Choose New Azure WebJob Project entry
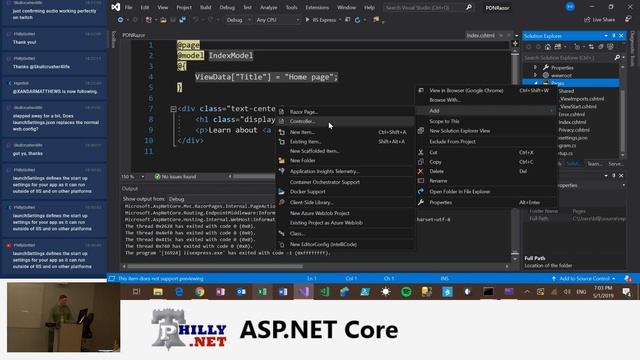The width and height of the screenshot is (640, 360). click(x=345, y=213)
